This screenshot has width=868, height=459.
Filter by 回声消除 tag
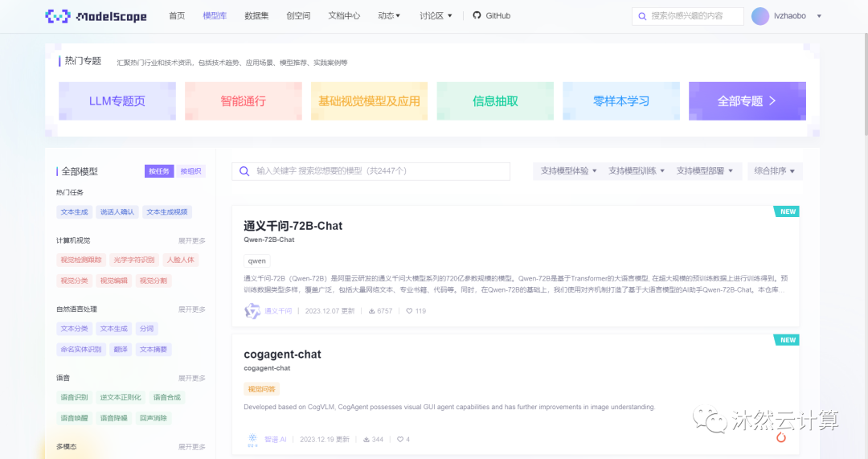click(x=154, y=418)
